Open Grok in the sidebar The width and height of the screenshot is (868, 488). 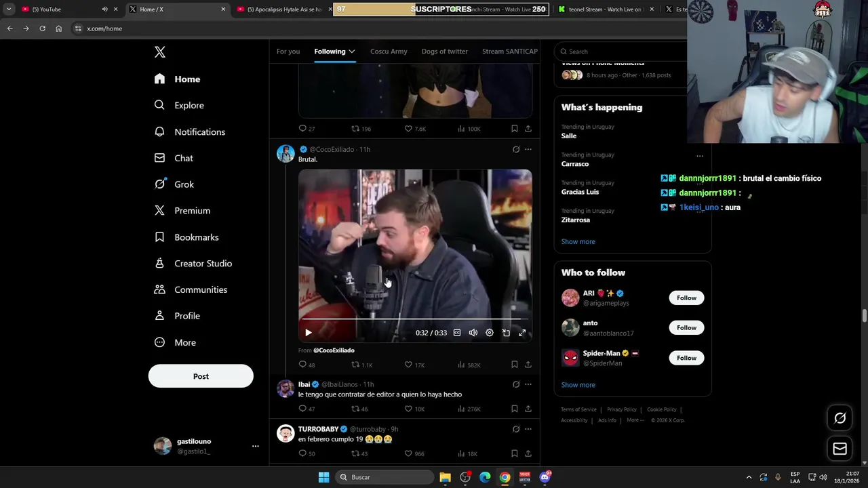coord(174,184)
